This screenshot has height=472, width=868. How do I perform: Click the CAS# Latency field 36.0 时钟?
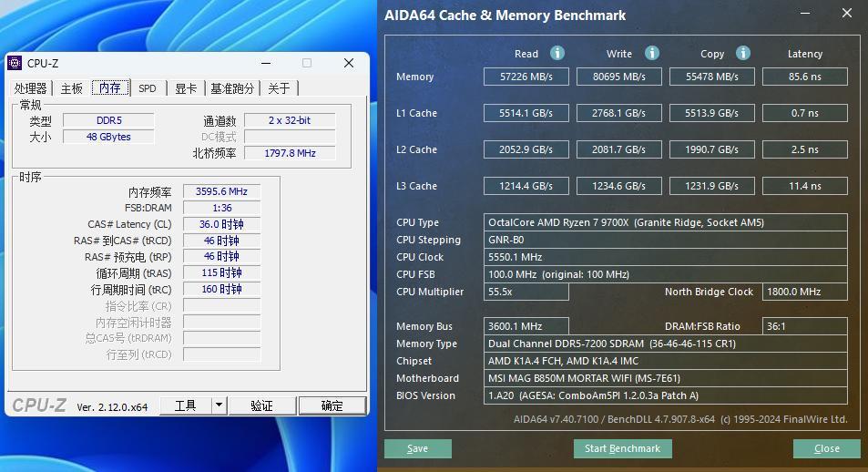[221, 224]
